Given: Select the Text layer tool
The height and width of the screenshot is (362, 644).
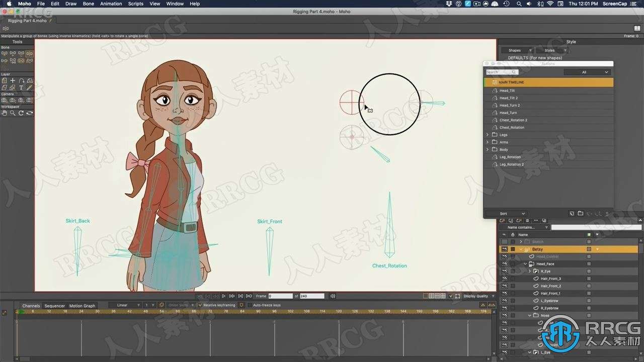Looking at the screenshot, I should click(21, 87).
